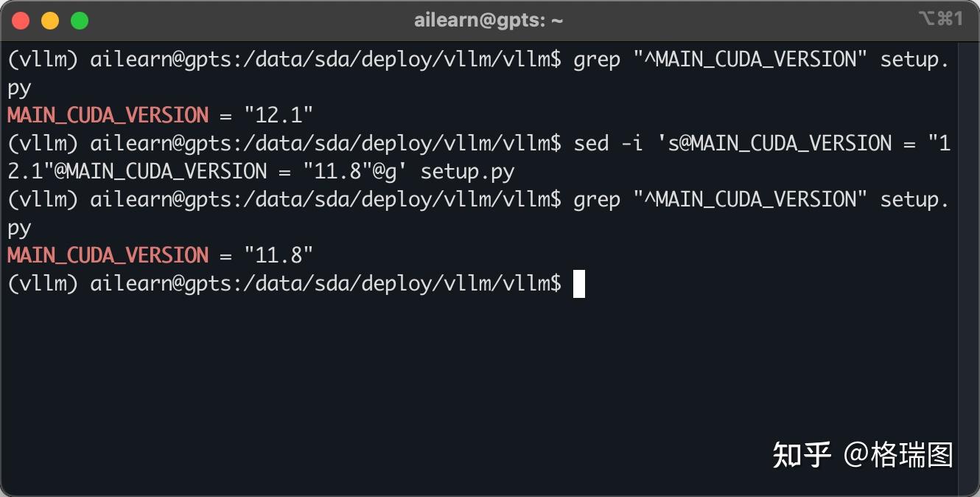Click the (vllm) prefix on the last prompt
The height and width of the screenshot is (497, 980).
click(43, 283)
